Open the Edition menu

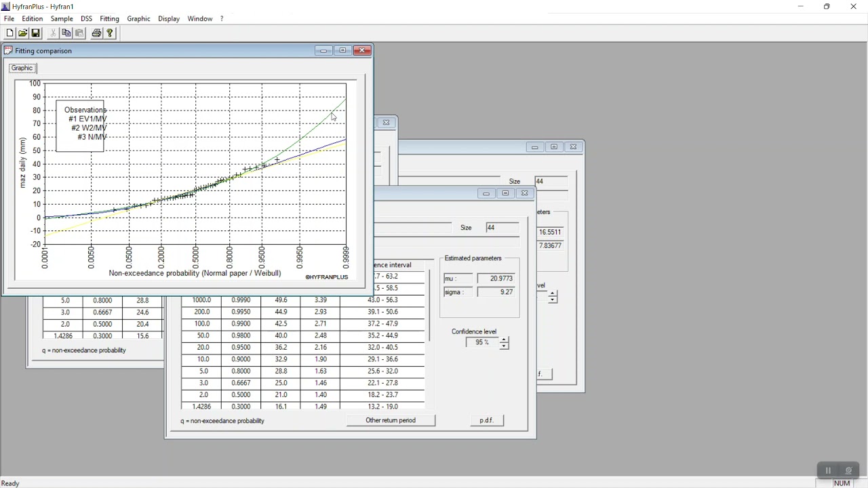(33, 19)
